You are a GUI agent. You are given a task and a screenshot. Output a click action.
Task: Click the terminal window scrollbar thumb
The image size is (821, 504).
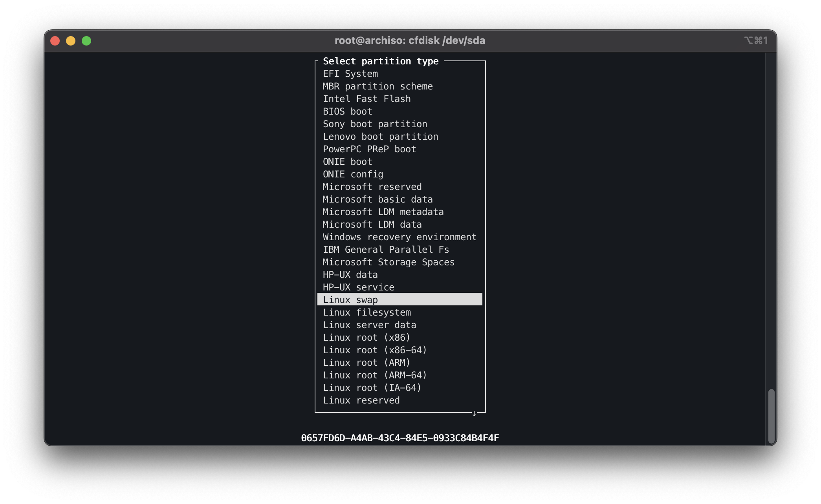point(771,416)
